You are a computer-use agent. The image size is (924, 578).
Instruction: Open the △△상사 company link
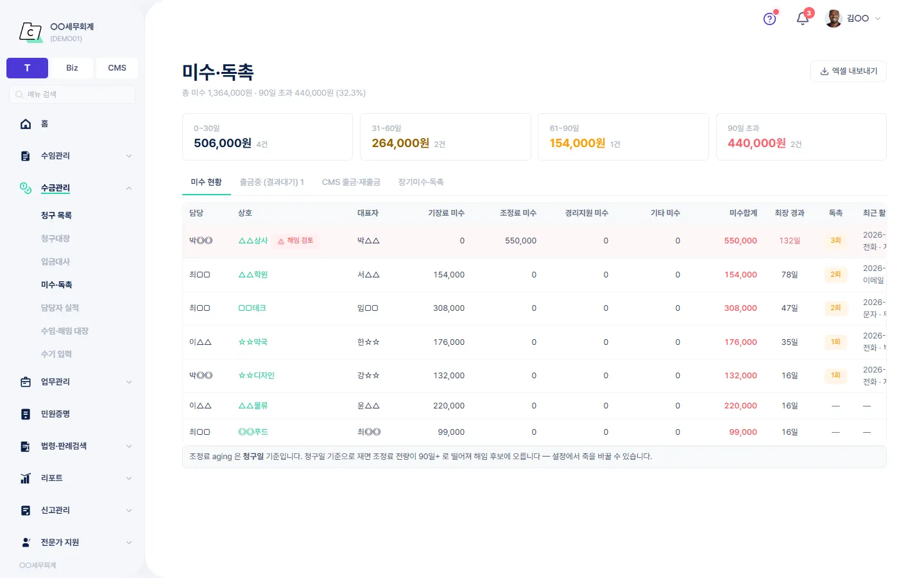pos(253,241)
